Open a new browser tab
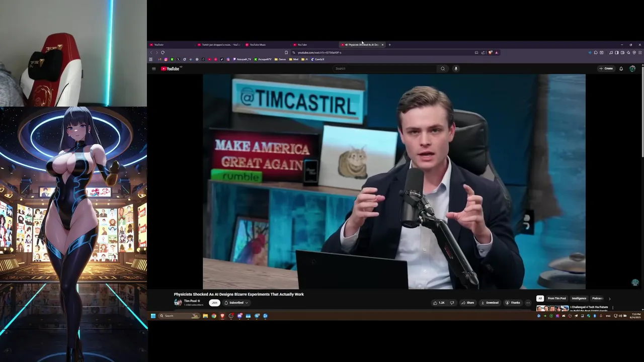The height and width of the screenshot is (362, 644). click(x=389, y=45)
